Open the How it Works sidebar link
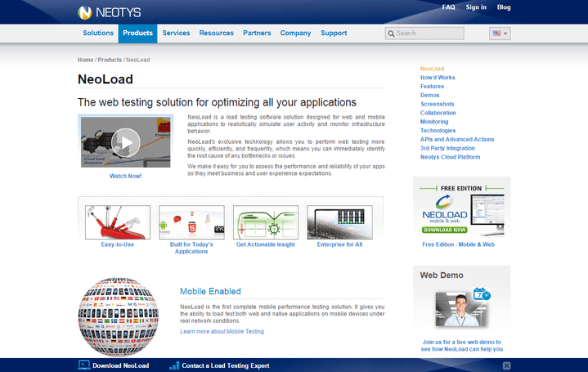The image size is (588, 372). point(438,78)
